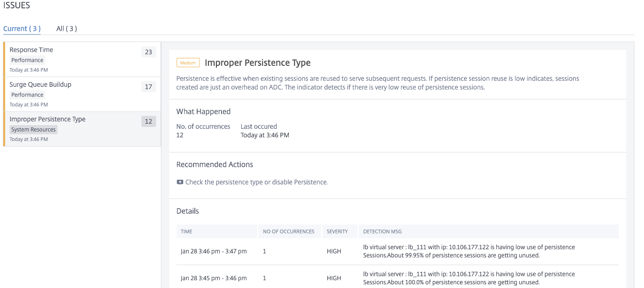This screenshot has width=644, height=288.
Task: Click the Last occured value 'Today at 3:46 PM'
Action: [265, 135]
